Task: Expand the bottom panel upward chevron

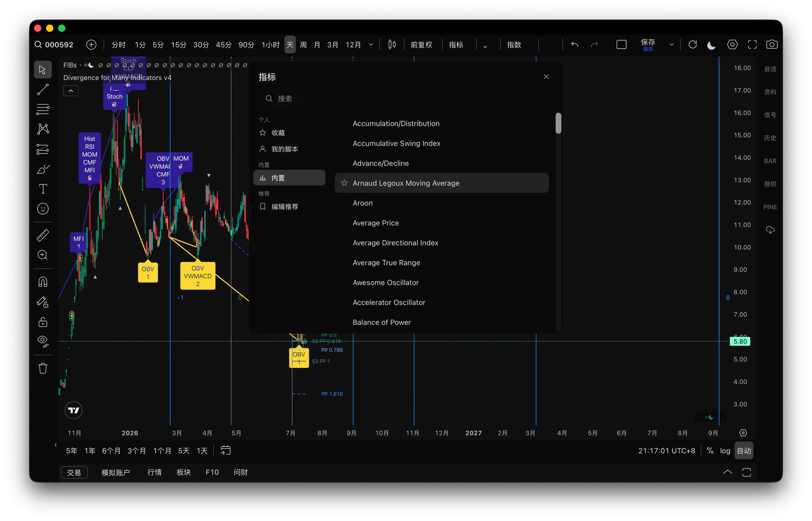Action: click(x=727, y=472)
